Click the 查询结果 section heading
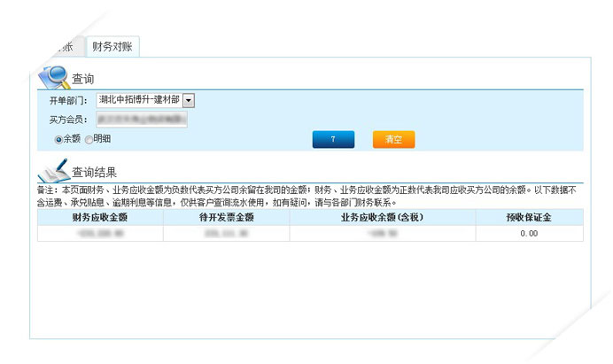Screen dimensions: 613x364 pos(94,173)
